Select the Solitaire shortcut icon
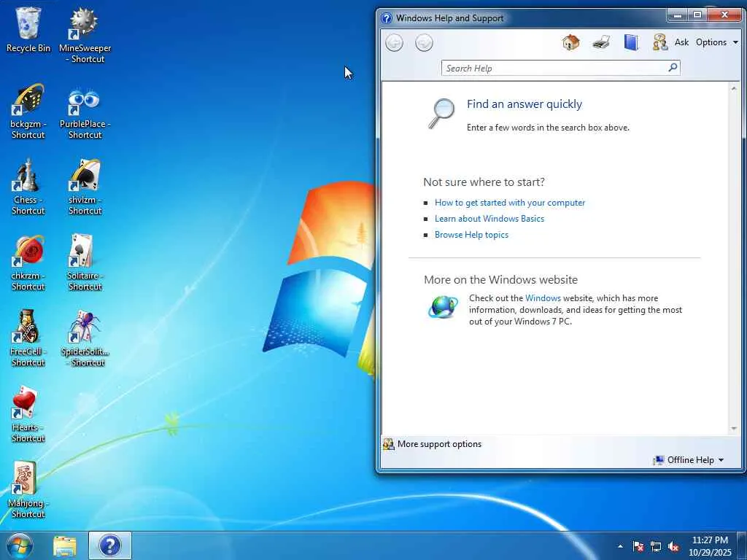 85,262
